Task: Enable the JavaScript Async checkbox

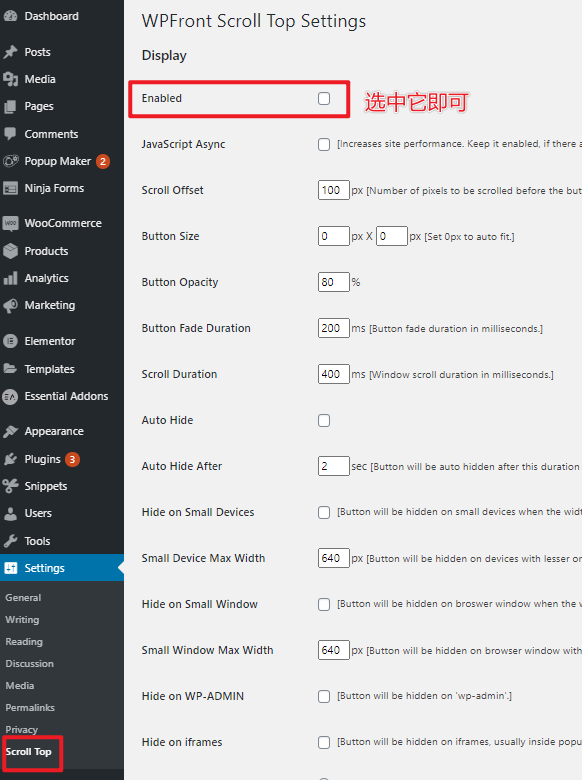Action: (324, 144)
